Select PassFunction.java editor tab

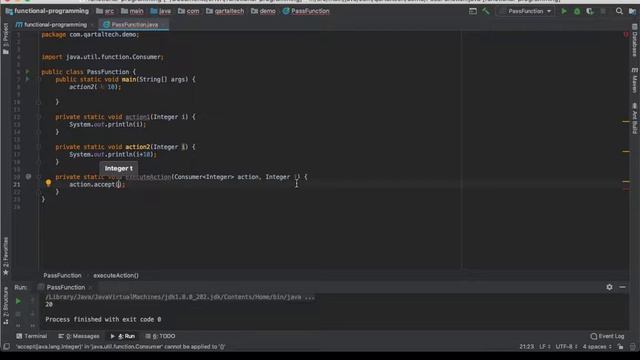pyautogui.click(x=134, y=25)
